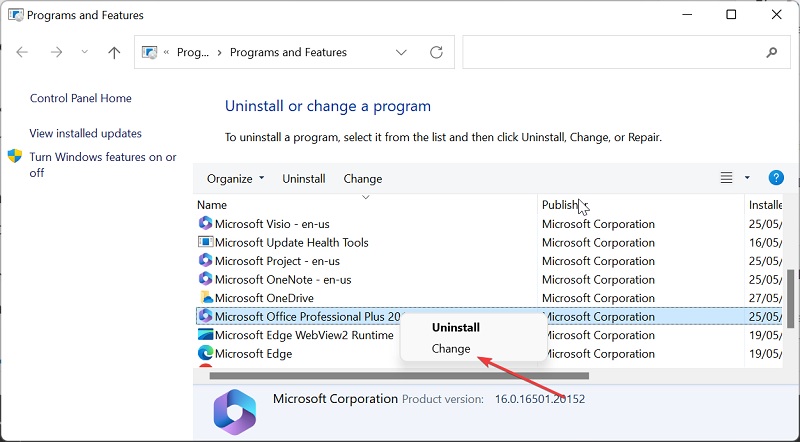
Task: Click the view options list icon
Action: click(x=727, y=178)
